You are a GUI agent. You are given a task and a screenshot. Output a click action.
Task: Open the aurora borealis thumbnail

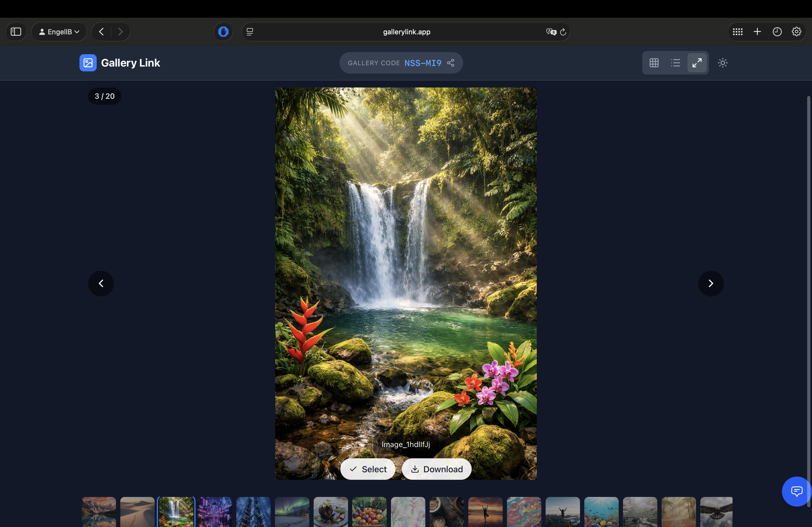pos(292,511)
